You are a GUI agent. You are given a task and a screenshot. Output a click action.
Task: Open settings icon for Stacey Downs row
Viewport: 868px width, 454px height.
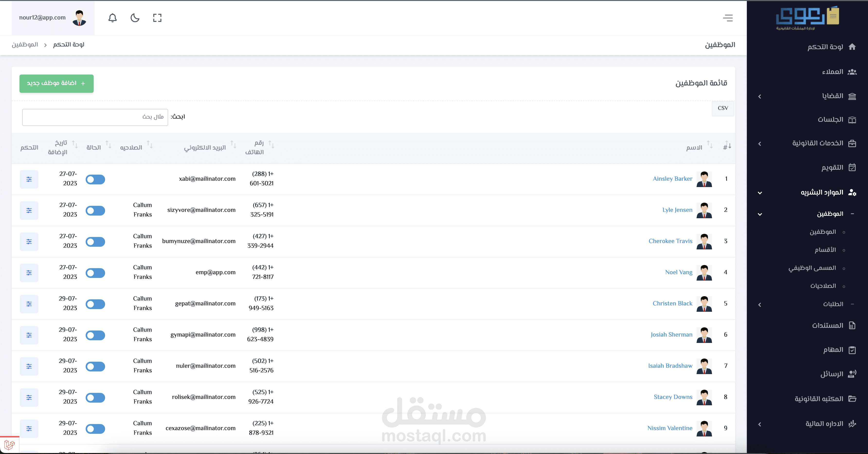[x=29, y=397]
